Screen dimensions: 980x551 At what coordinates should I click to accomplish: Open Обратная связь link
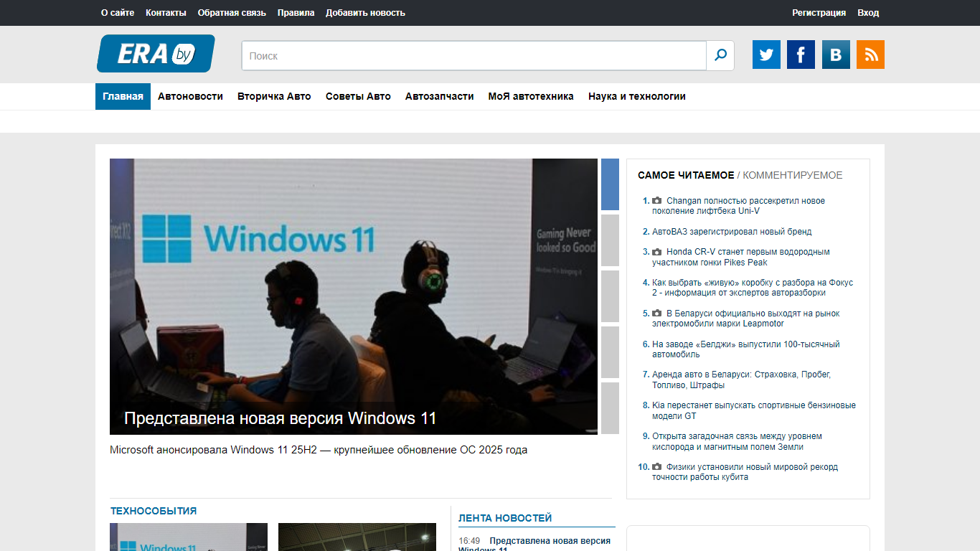pyautogui.click(x=232, y=12)
